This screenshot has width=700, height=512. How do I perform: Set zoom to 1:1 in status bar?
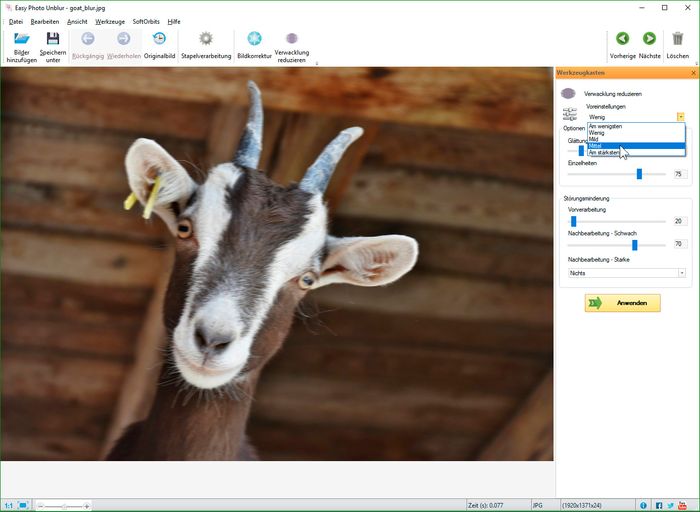pos(9,505)
